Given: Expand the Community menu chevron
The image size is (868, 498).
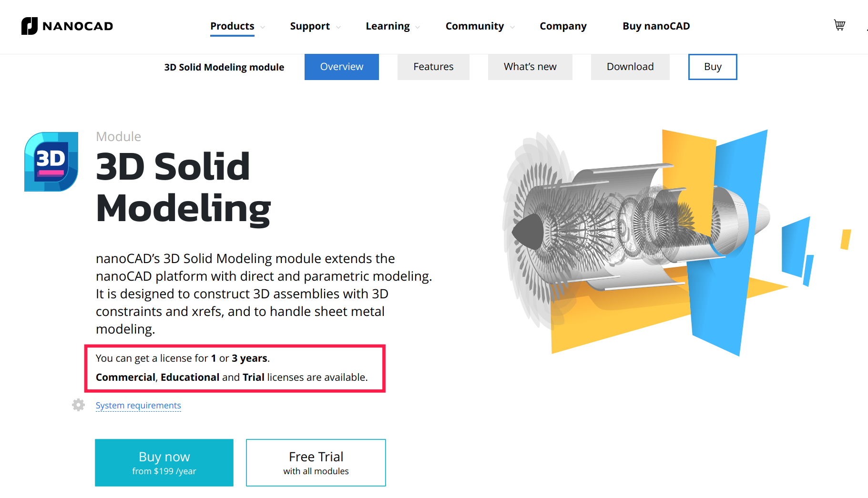Looking at the screenshot, I should click(512, 27).
